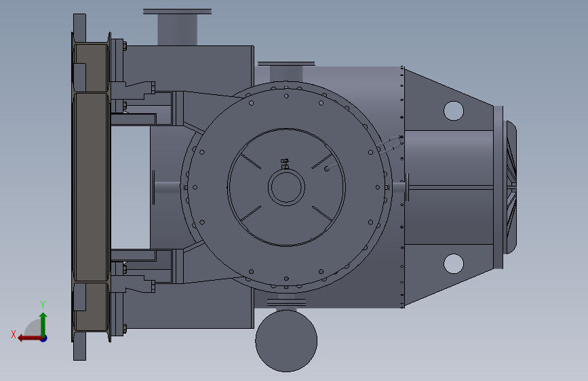Viewport: 588px width, 381px height.
Task: Select the fan guard at the right end
Action: tap(511, 187)
